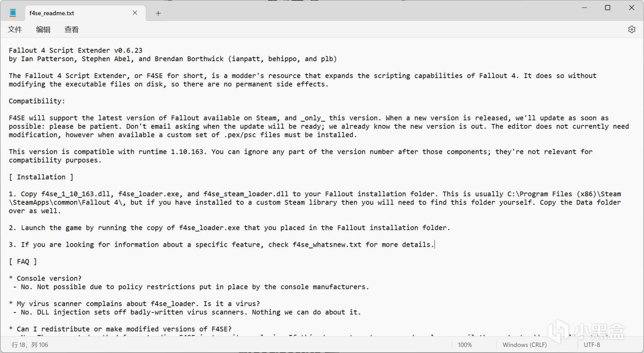
Task: Click the question '* Can I redistribute or make modified versions'
Action: 120,329
